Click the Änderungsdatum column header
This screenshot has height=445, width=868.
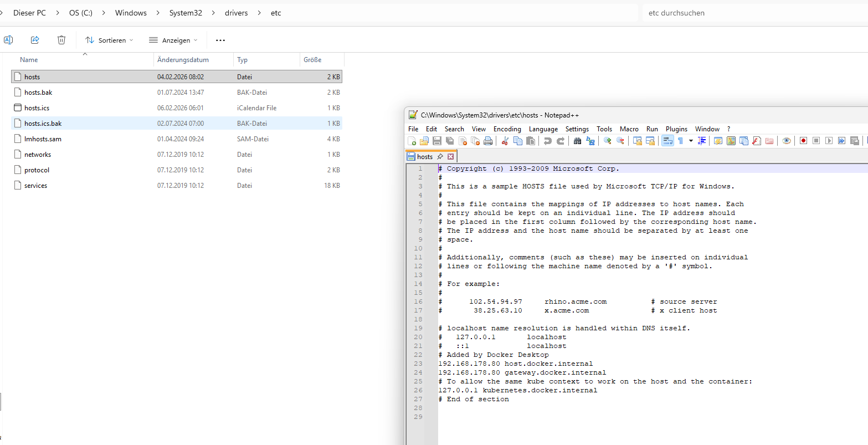click(x=183, y=60)
